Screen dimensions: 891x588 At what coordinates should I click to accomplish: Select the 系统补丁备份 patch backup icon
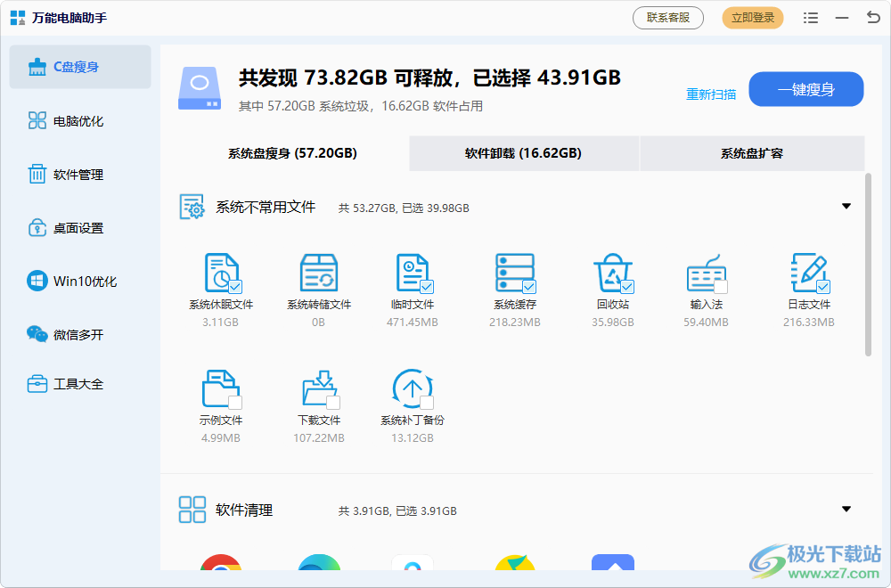tap(413, 388)
